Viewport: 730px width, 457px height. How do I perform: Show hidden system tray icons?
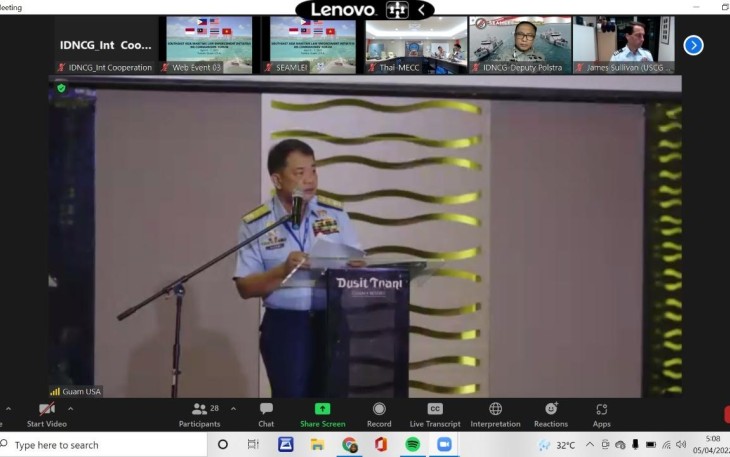pos(589,444)
